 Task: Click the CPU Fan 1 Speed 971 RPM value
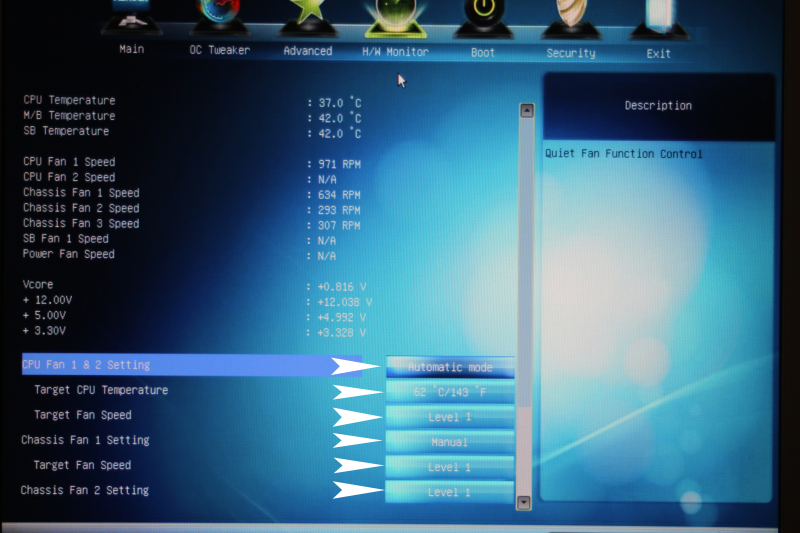coord(339,164)
